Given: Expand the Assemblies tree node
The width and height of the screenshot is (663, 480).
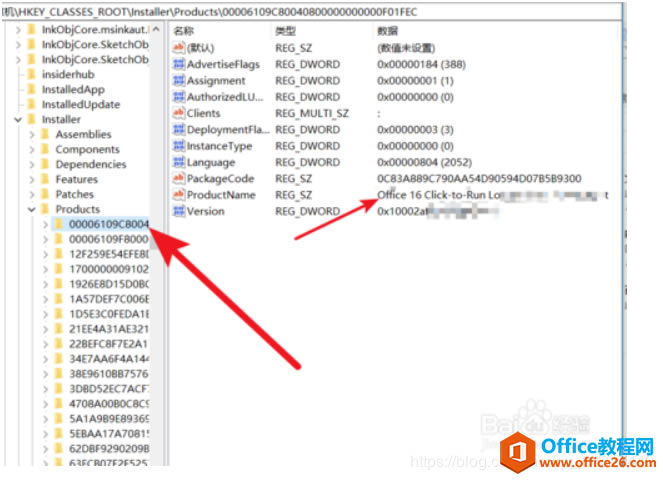Looking at the screenshot, I should click(x=32, y=134).
